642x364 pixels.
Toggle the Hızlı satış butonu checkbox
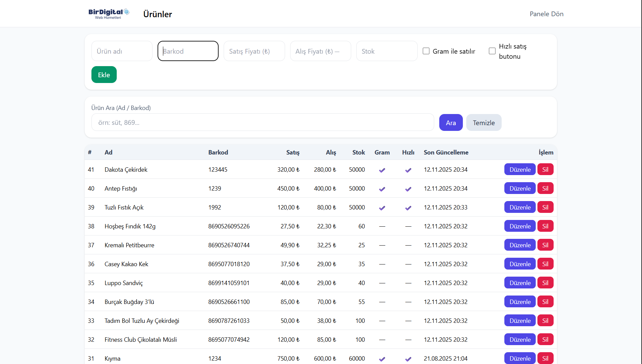coord(492,51)
